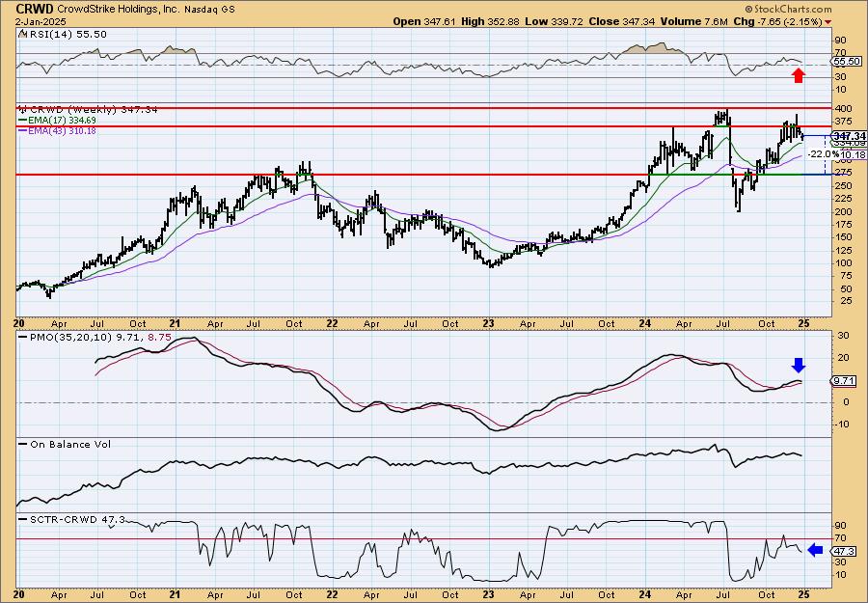
Task: Open the StockCharts.com copyright link
Action: [788, 9]
